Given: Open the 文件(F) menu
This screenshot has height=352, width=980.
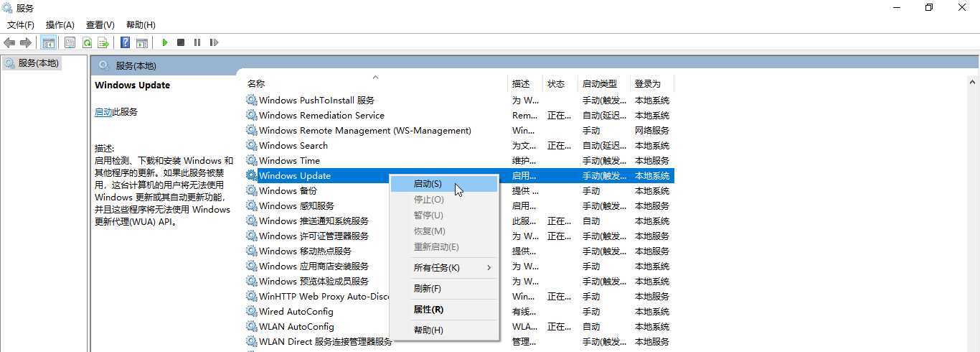Looking at the screenshot, I should tap(21, 25).
